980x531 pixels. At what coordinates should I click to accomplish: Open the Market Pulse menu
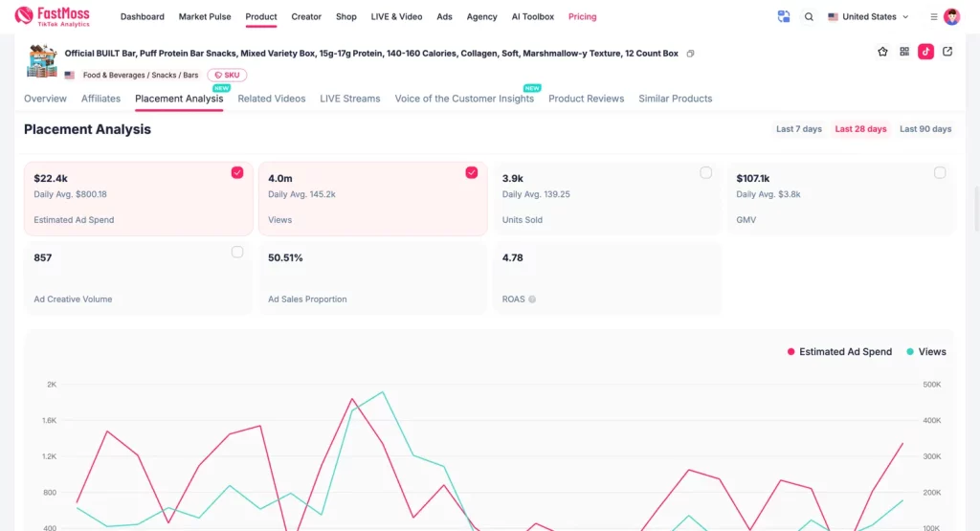[x=205, y=17]
